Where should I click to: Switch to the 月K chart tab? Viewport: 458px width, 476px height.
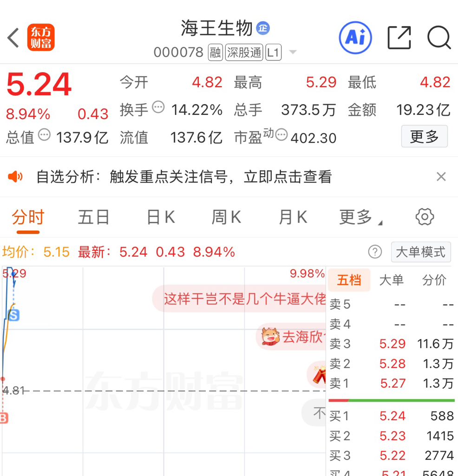point(293,217)
